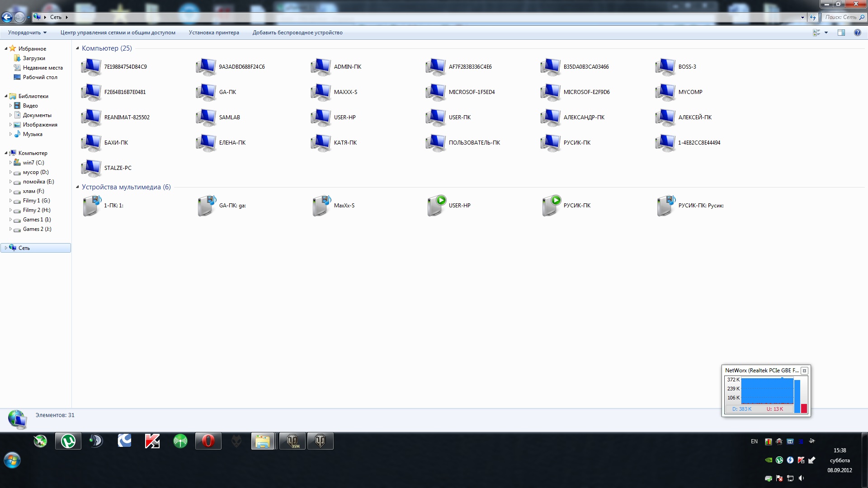Click Добавить беспроводное устройство
This screenshot has width=868, height=488.
pyautogui.click(x=297, y=33)
